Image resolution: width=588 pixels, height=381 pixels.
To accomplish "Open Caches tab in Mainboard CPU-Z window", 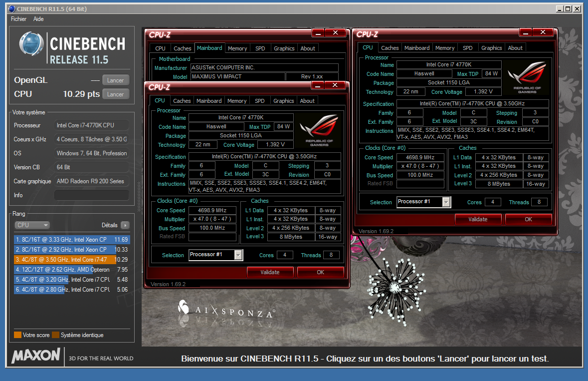I will 182,48.
